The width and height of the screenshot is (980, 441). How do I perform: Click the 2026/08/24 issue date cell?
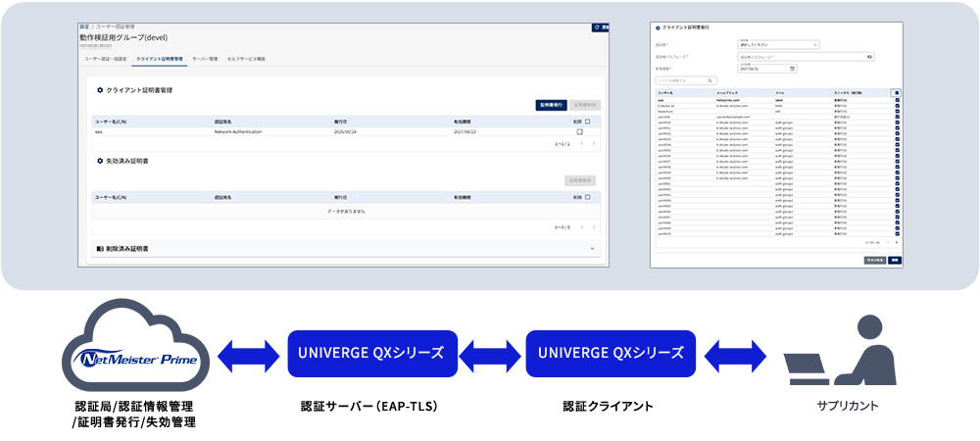346,131
